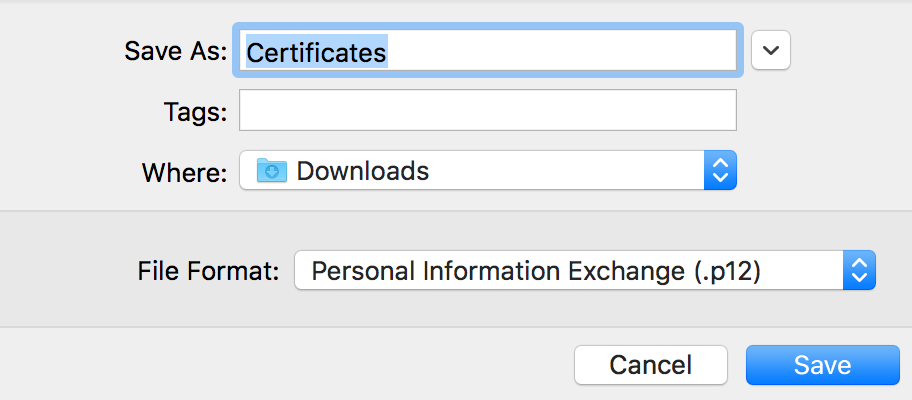Click the highlighted Certificates filename text
Image resolution: width=912 pixels, height=400 pixels.
(316, 52)
